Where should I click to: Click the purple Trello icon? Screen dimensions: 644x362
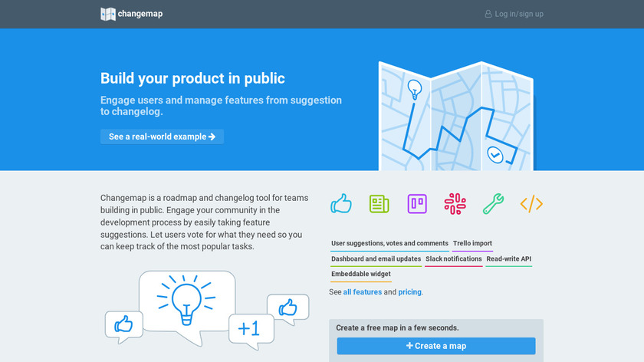coord(417,203)
